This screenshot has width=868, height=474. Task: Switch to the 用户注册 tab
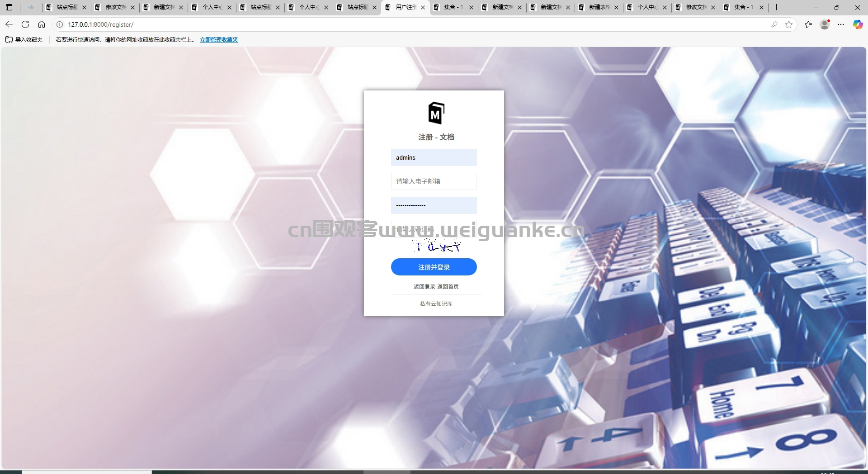(406, 7)
